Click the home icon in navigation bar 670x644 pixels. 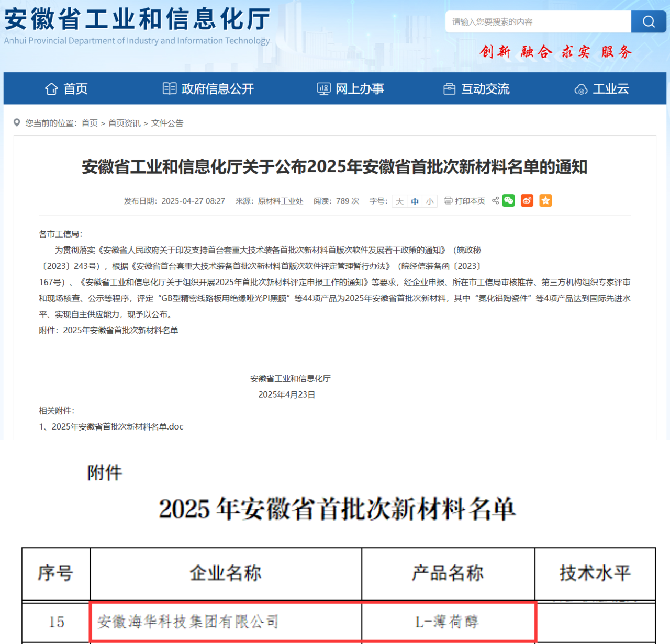tap(51, 89)
